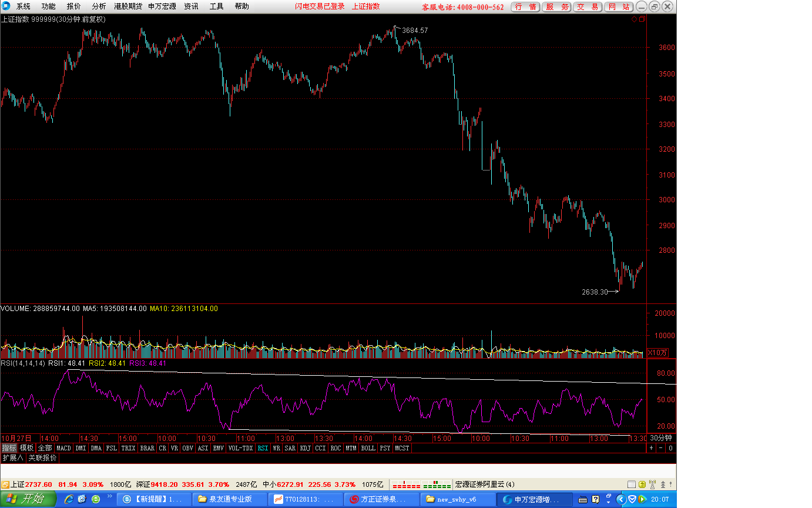Switch indicator to EMV

tap(219, 448)
